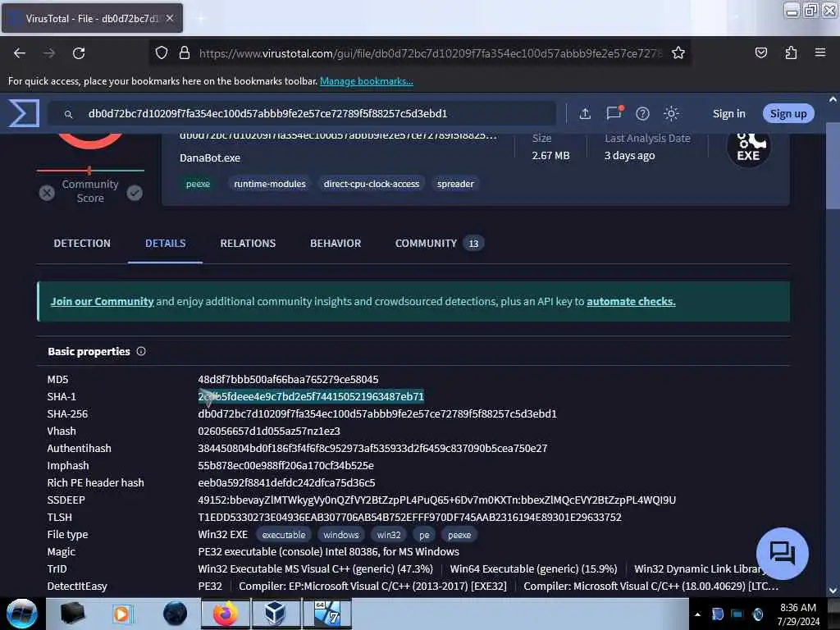Switch to the DETECTION tab
The image size is (840, 630).
point(82,243)
